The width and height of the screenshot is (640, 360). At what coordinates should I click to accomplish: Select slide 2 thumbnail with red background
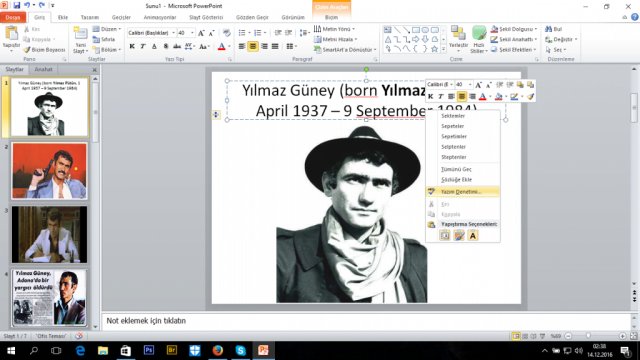pyautogui.click(x=49, y=171)
